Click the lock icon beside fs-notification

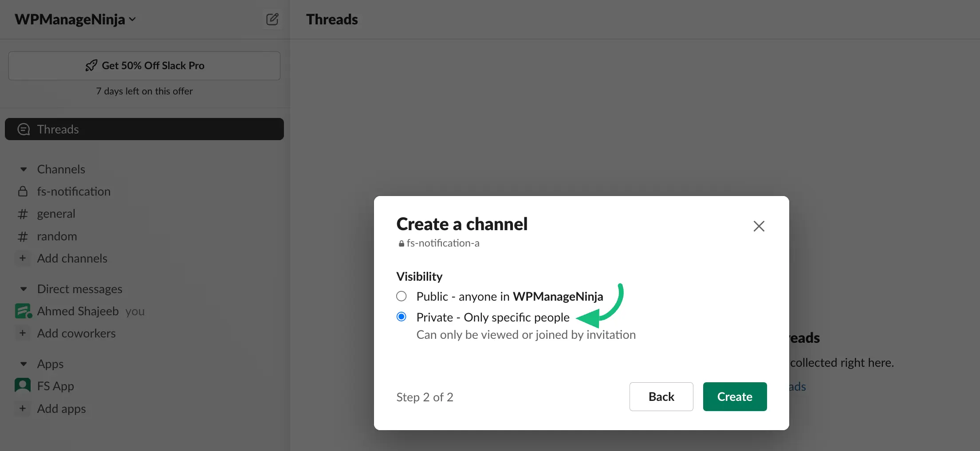coord(23,192)
